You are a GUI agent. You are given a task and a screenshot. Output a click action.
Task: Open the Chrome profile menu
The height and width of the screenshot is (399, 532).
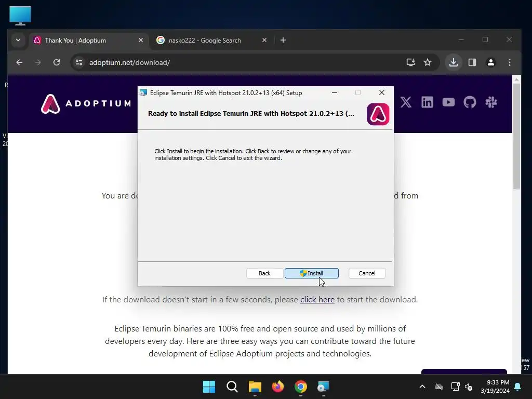(490, 62)
